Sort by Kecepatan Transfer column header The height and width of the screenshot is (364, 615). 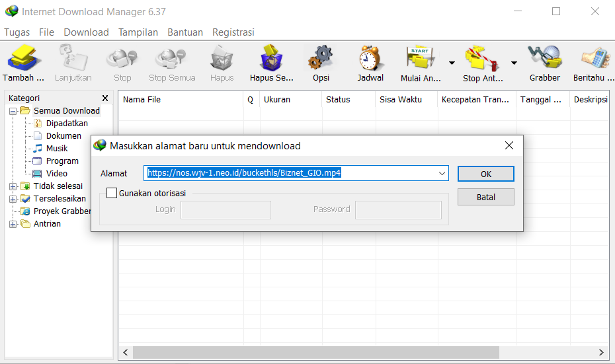point(477,100)
